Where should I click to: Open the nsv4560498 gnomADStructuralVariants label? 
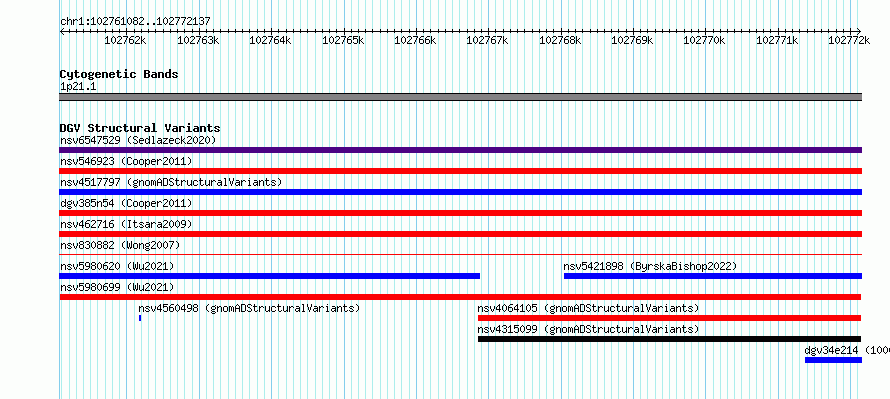pyautogui.click(x=249, y=308)
